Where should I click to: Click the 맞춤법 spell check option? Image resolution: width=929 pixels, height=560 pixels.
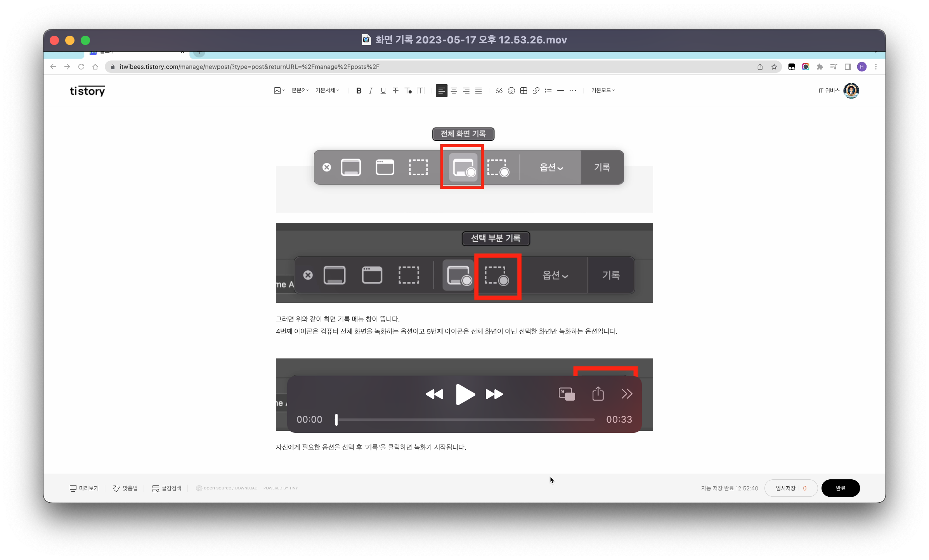tap(125, 488)
